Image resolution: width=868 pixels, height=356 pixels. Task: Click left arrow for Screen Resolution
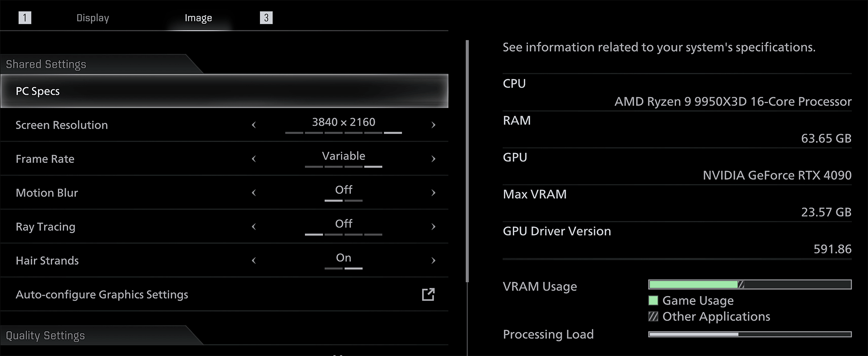pos(254,125)
